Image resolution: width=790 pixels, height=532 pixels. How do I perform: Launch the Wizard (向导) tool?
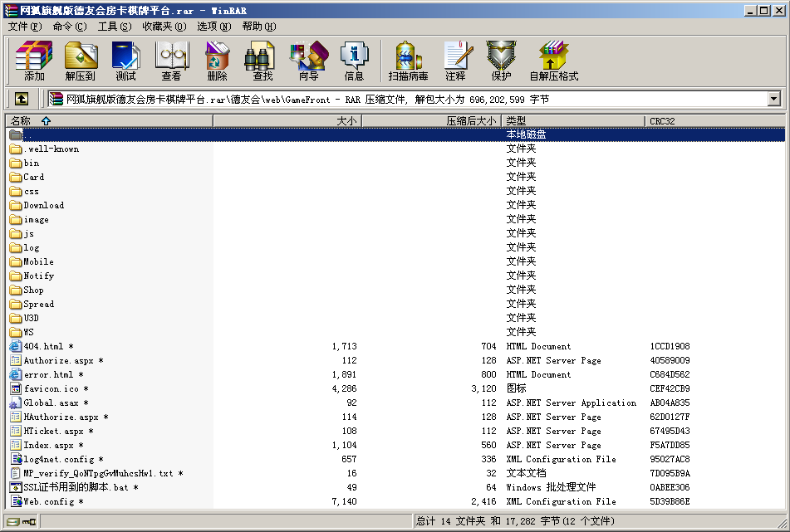pyautogui.click(x=308, y=61)
